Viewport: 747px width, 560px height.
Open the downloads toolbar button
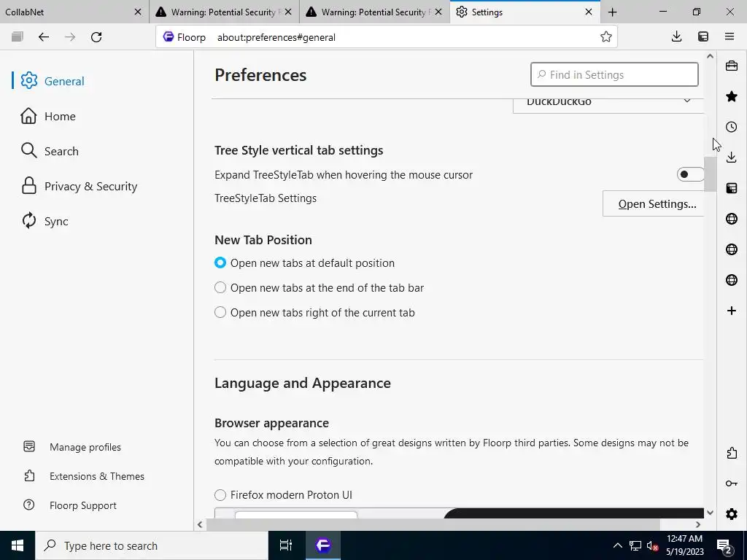click(x=676, y=36)
